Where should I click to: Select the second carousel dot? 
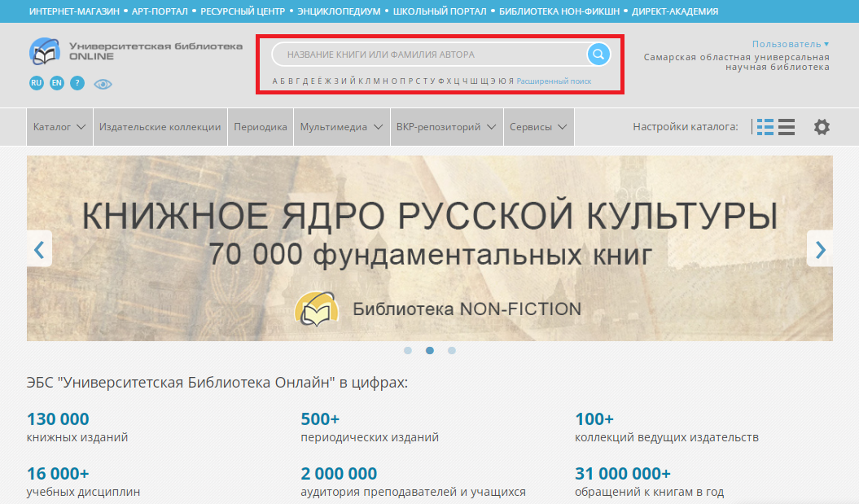click(x=430, y=351)
